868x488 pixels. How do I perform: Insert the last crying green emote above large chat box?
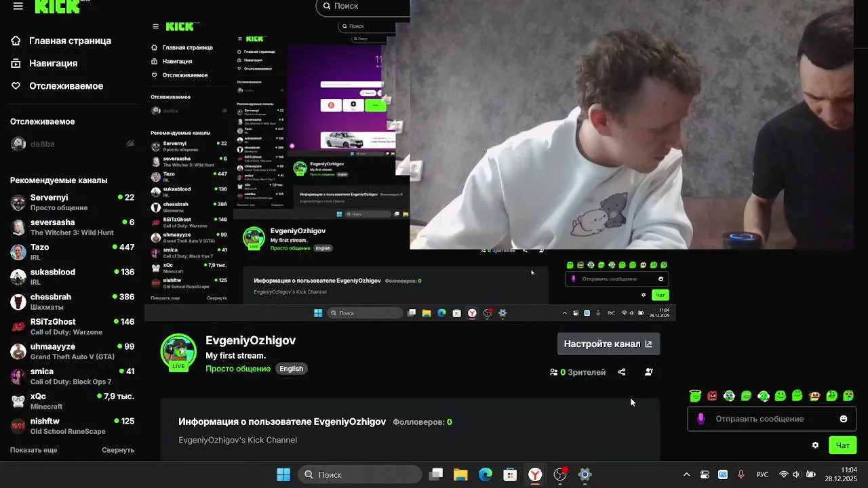(x=848, y=396)
